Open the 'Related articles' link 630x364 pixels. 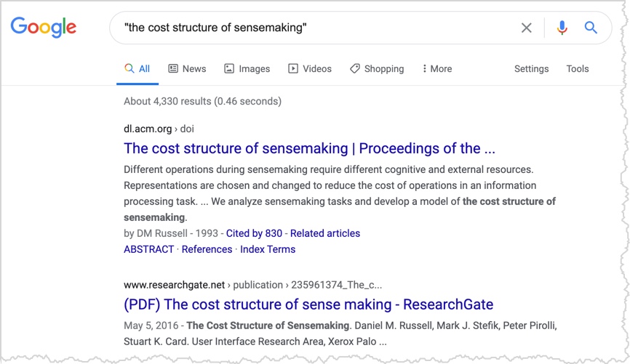325,233
